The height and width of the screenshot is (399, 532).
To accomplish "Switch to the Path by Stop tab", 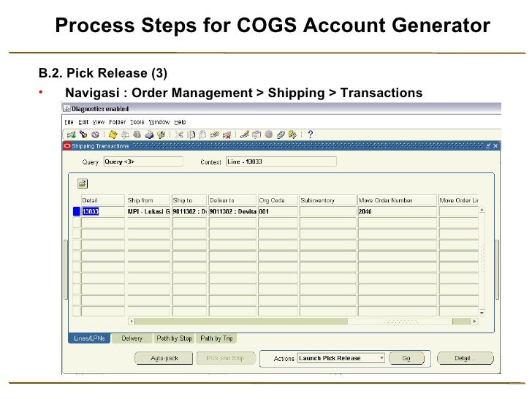I will 175,338.
